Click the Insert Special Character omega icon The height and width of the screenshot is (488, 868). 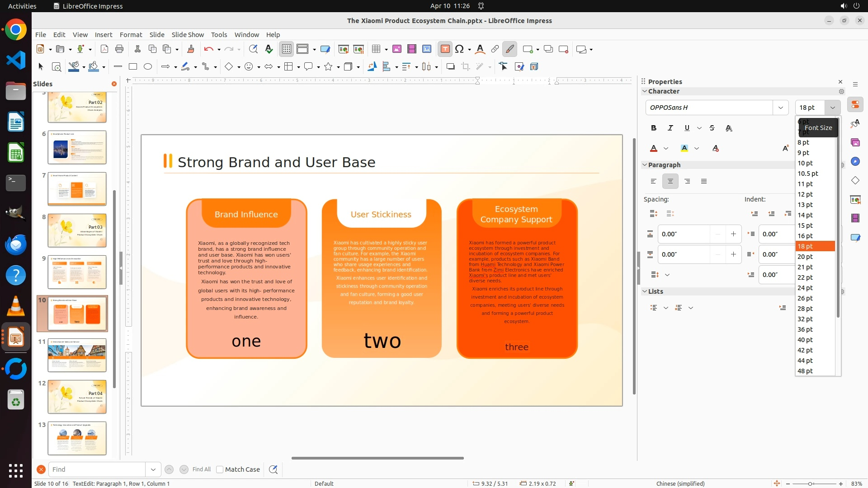pyautogui.click(x=460, y=49)
